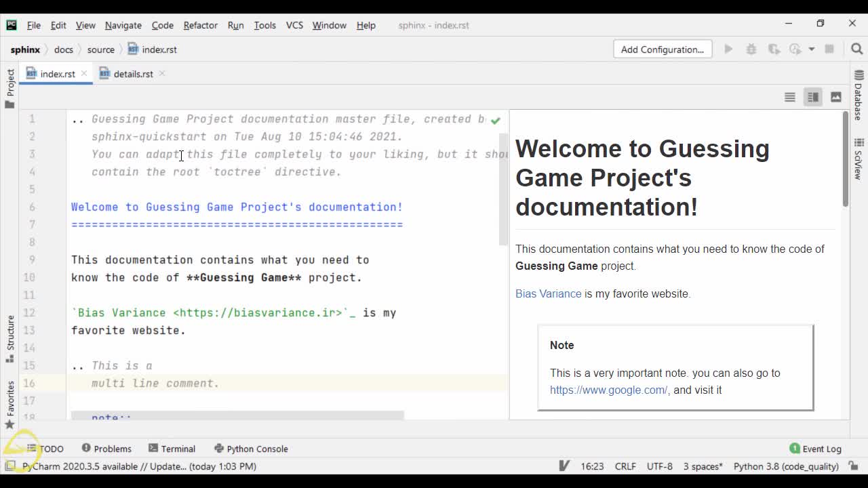The height and width of the screenshot is (488, 868).
Task: Open the Project tool window
Action: point(9,88)
